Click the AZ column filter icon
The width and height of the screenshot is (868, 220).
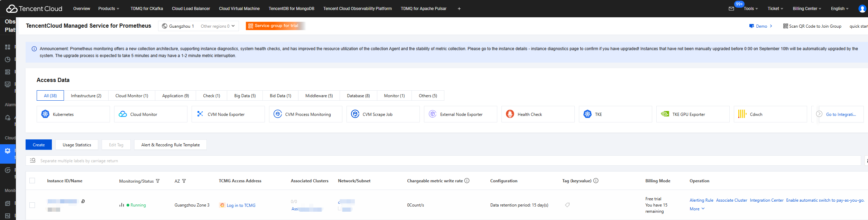coord(184,181)
